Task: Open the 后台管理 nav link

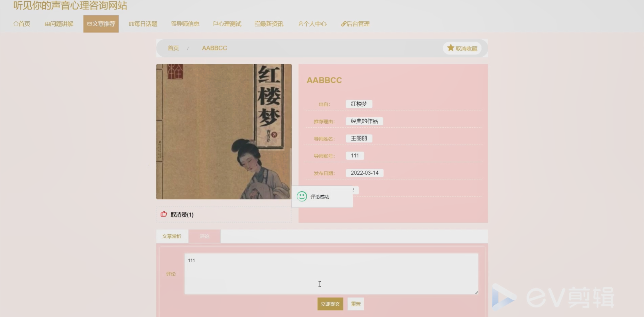Action: click(355, 24)
